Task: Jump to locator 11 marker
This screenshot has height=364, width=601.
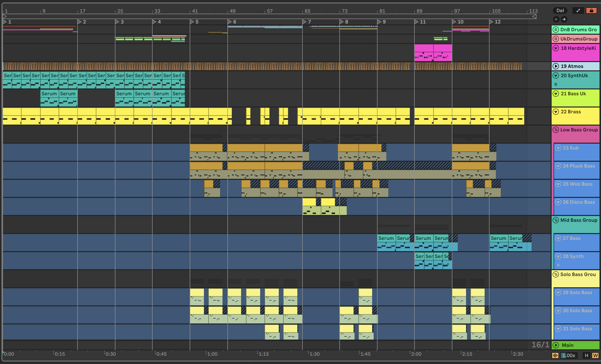Action: [416, 22]
